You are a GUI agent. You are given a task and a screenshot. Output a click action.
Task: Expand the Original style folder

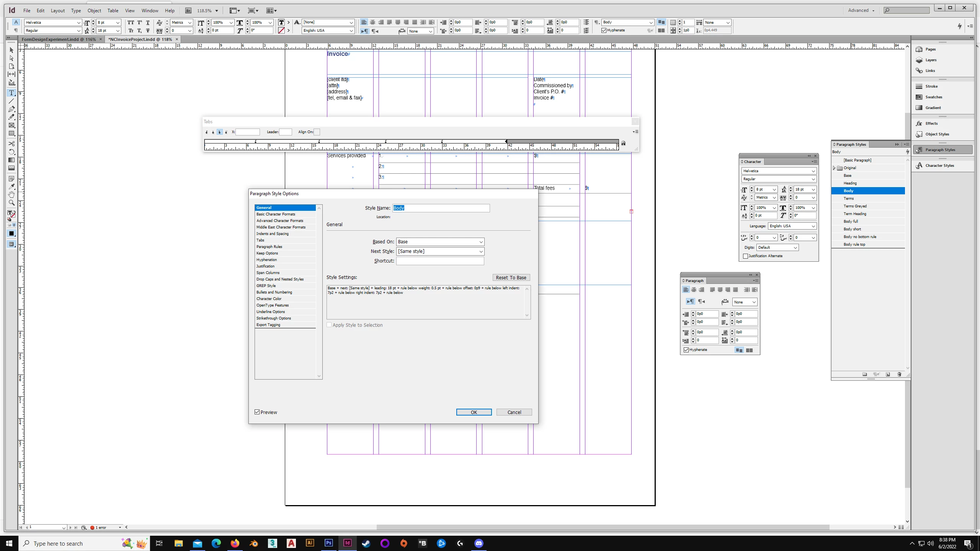point(834,168)
